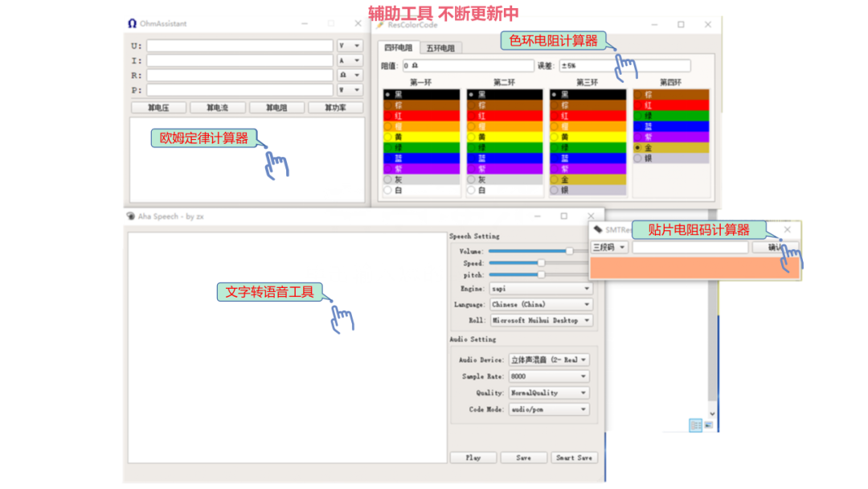Click the Smart Save button
Viewport: 868px width, 489px height.
pos(574,458)
